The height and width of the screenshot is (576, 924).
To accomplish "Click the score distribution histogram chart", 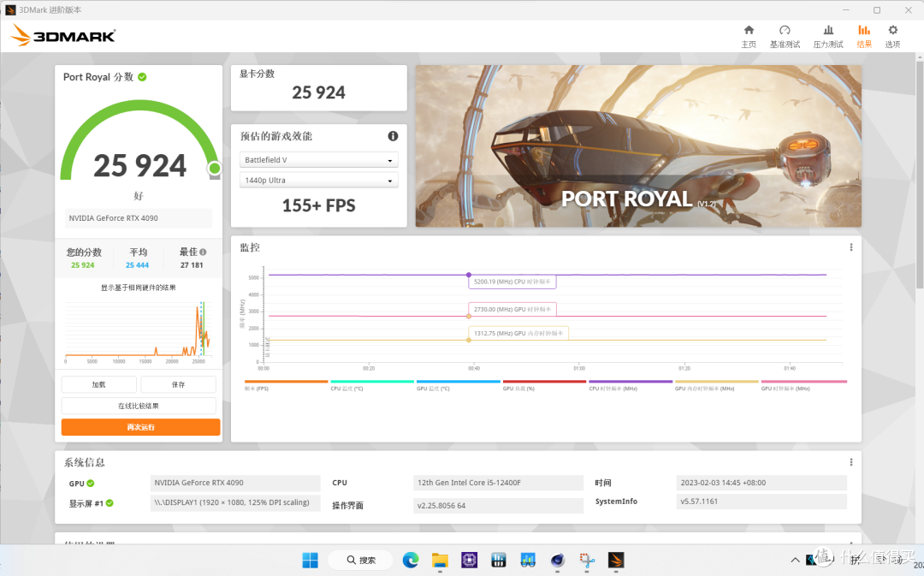I will (x=138, y=331).
